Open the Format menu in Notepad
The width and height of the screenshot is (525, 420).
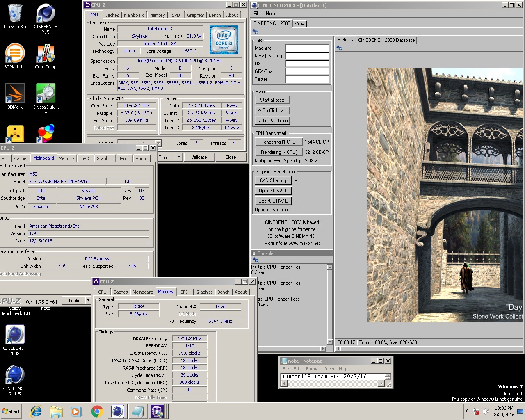[313, 369]
